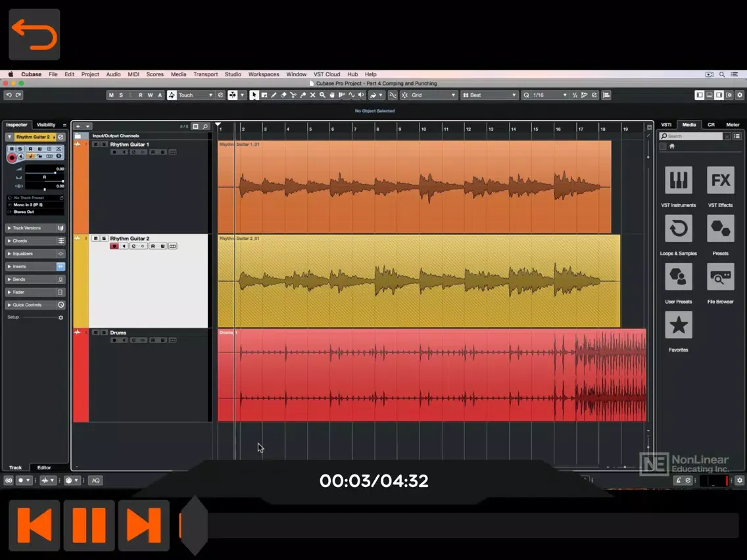
Task: Open the Presets media tile
Action: [x=720, y=229]
